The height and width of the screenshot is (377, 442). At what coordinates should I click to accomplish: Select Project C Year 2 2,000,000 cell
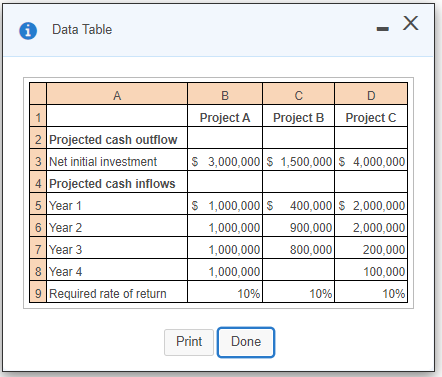[371, 226]
